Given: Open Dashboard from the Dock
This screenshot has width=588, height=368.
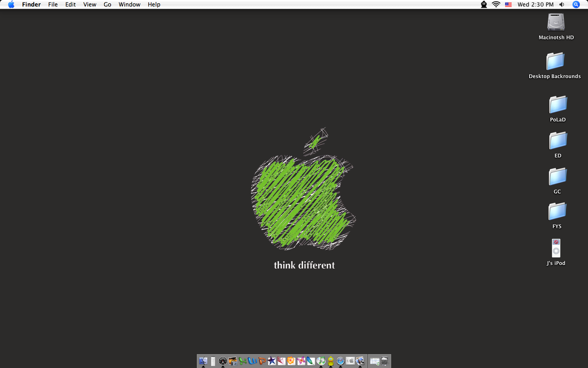Looking at the screenshot, I should 223,361.
